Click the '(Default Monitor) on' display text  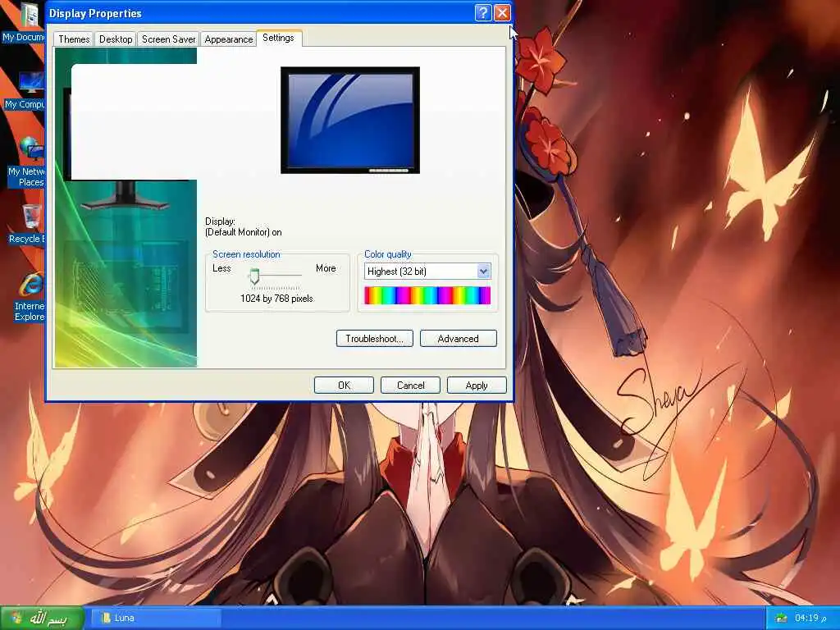pyautogui.click(x=243, y=232)
